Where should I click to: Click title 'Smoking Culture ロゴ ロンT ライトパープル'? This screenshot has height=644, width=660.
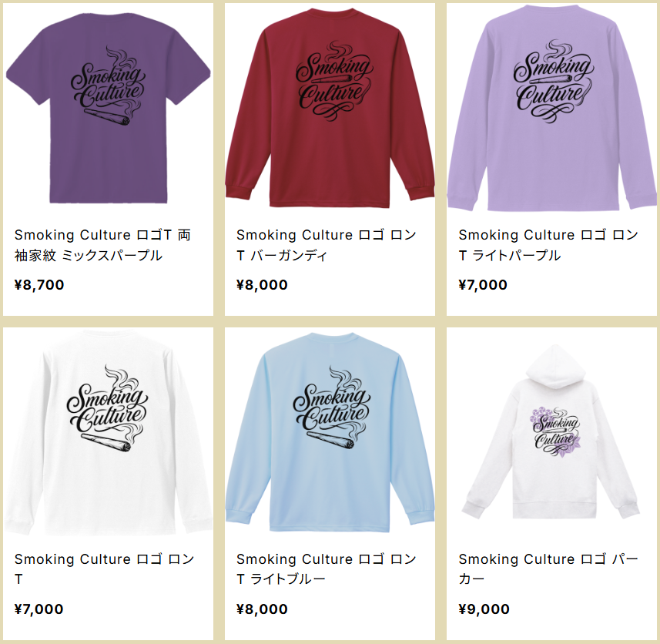(548, 245)
